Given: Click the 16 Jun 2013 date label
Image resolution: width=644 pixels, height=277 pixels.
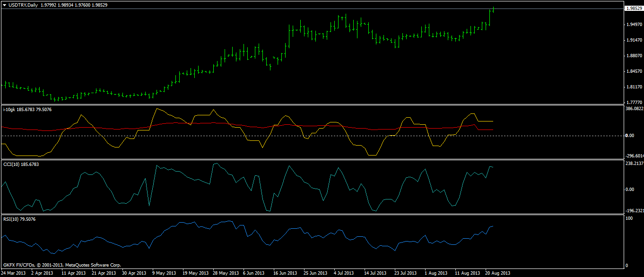Looking at the screenshot, I should [286, 273].
